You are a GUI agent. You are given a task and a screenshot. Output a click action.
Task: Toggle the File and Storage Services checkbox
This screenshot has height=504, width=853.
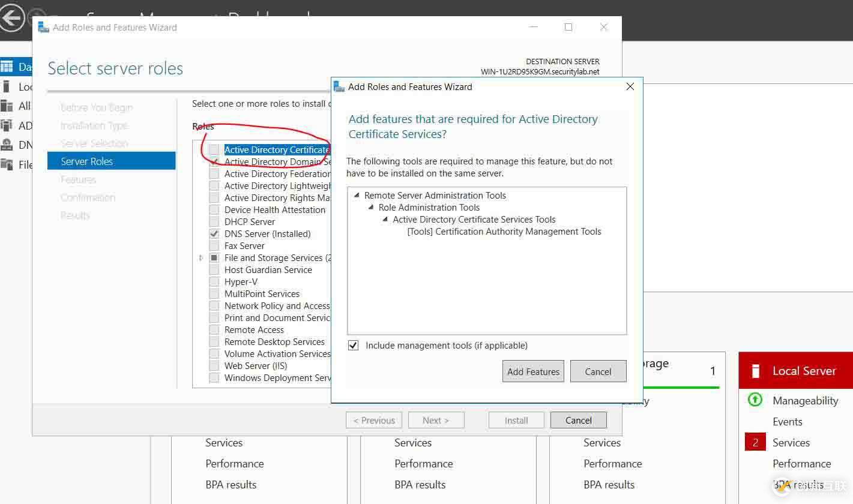point(214,258)
